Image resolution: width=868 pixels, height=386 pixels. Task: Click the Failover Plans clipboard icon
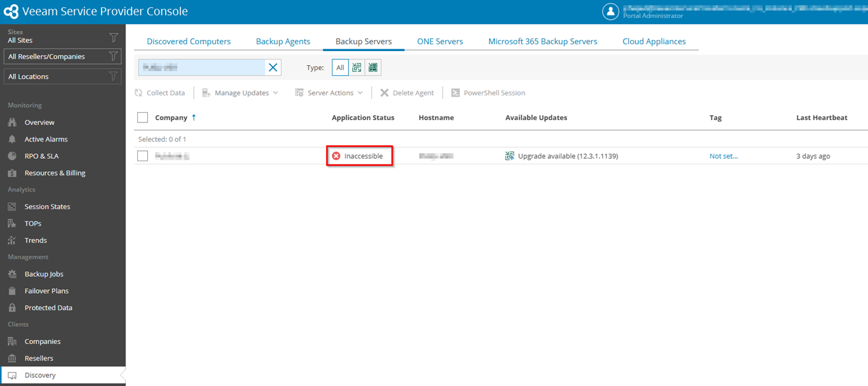12,291
